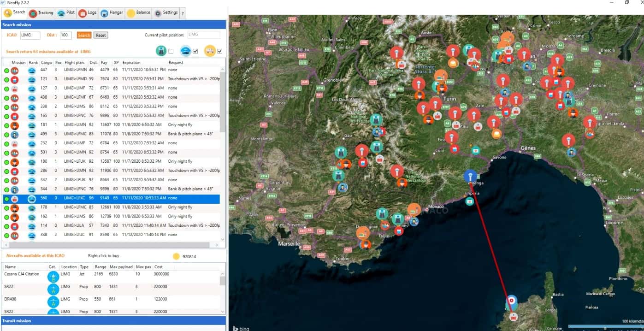Uncheck the yellow ambulance filter checkbox
The width and height of the screenshot is (644, 331).
click(220, 51)
